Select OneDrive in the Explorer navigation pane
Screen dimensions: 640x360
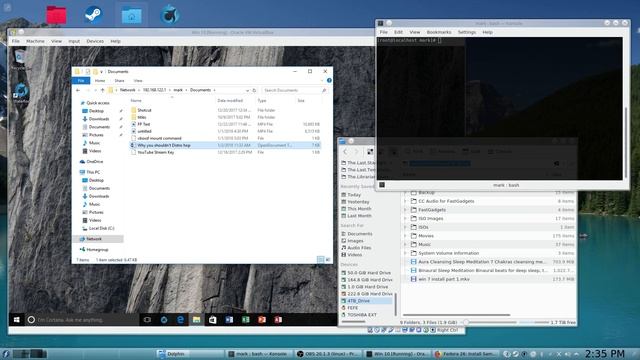(x=95, y=162)
